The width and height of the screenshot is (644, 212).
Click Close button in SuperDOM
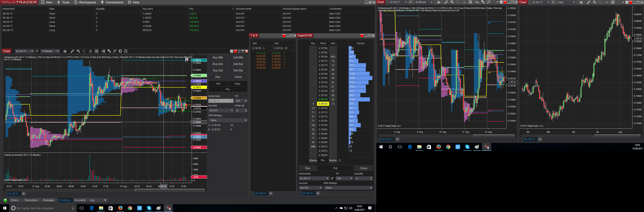tap(364, 168)
